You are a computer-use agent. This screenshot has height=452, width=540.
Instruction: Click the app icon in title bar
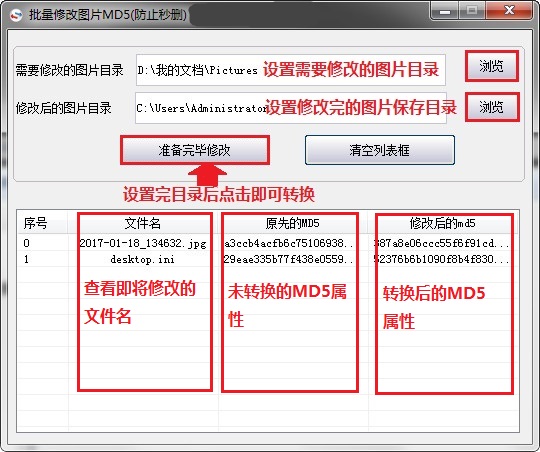point(15,15)
